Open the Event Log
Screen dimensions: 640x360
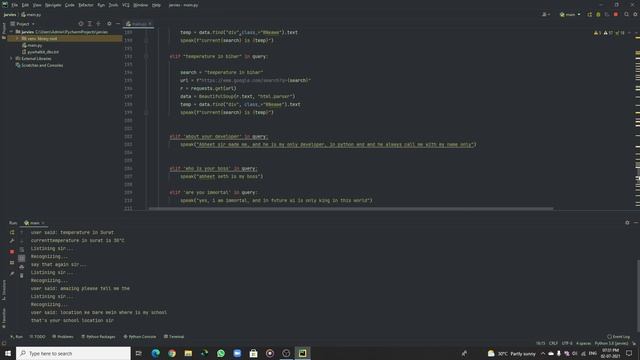(618, 337)
